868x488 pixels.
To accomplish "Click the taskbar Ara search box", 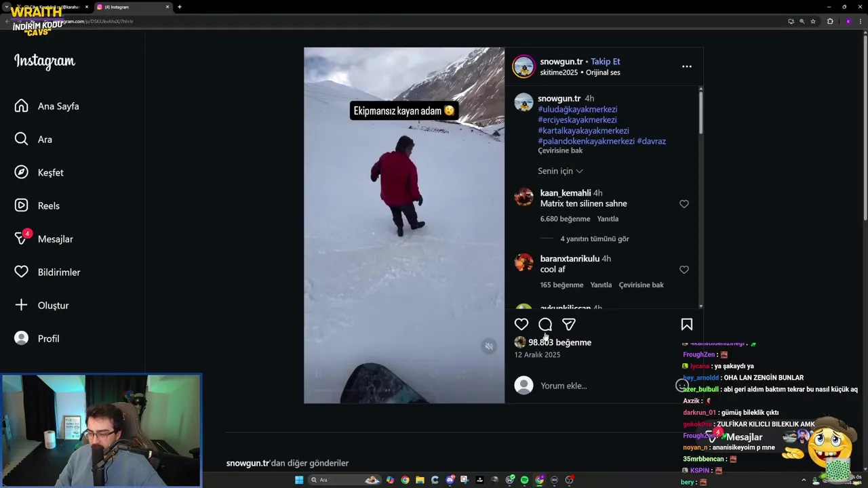I will click(x=345, y=480).
